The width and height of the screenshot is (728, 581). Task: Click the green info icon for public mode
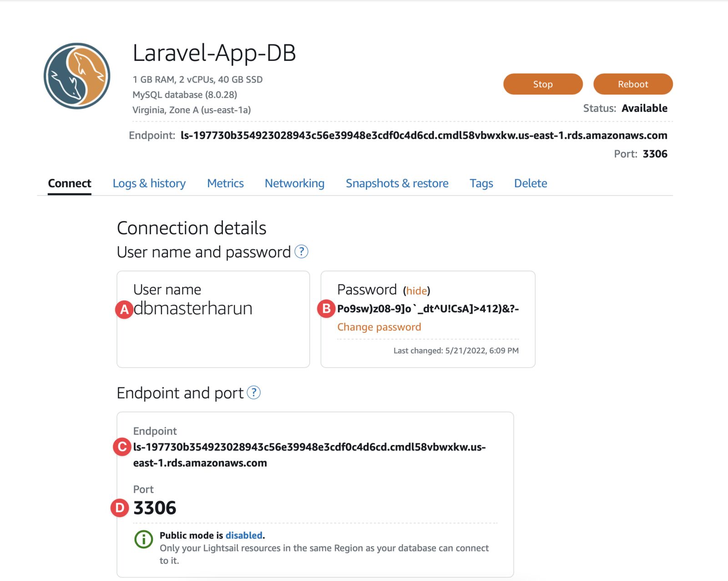(144, 539)
